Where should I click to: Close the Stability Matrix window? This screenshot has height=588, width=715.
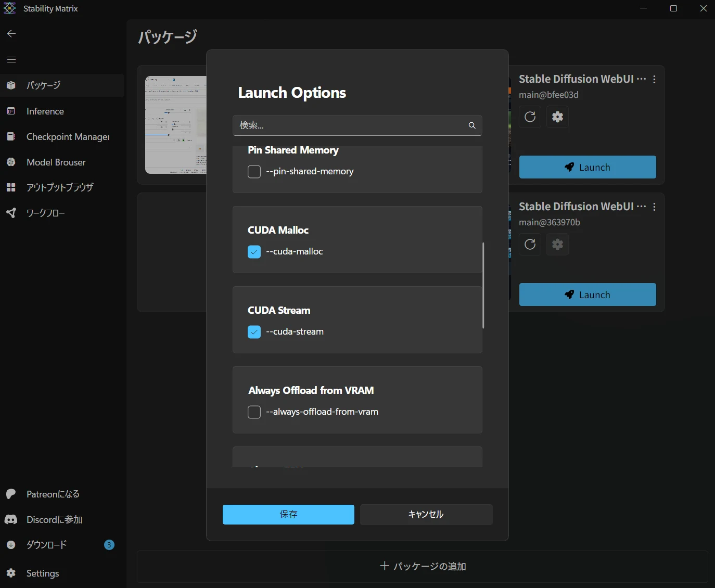[x=704, y=8]
